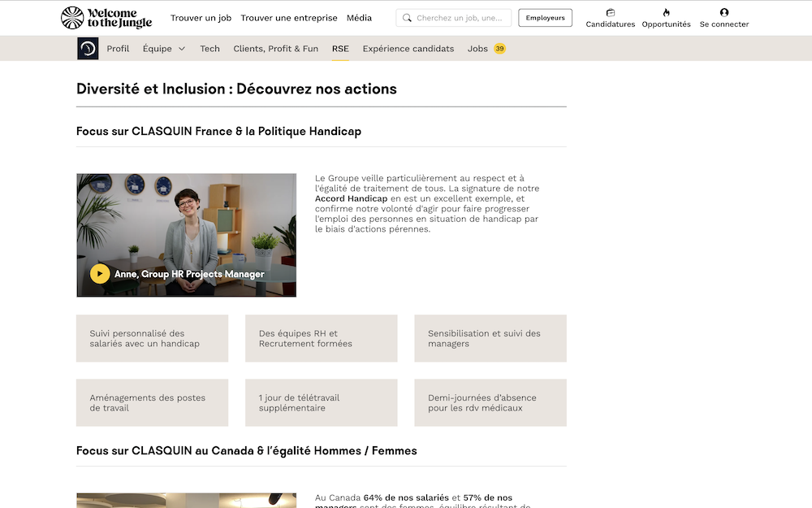Click the Canada section video thumbnail

[x=187, y=500]
